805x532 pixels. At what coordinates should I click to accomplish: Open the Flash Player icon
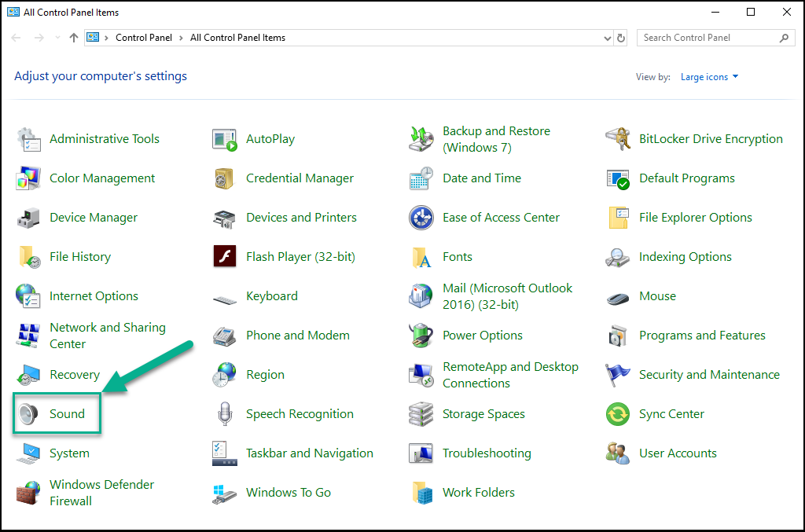click(x=225, y=257)
